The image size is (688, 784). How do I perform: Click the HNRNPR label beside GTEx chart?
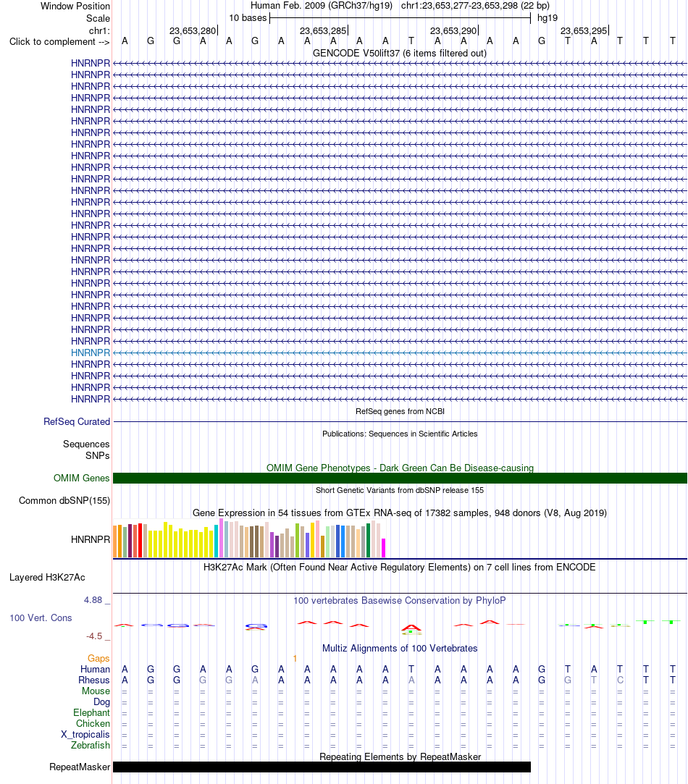90,539
